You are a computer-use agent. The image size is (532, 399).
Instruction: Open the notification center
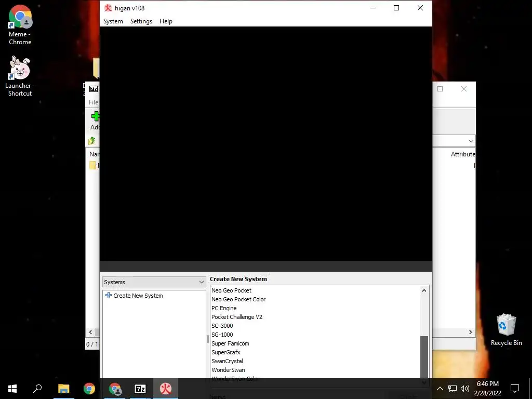[515, 389]
